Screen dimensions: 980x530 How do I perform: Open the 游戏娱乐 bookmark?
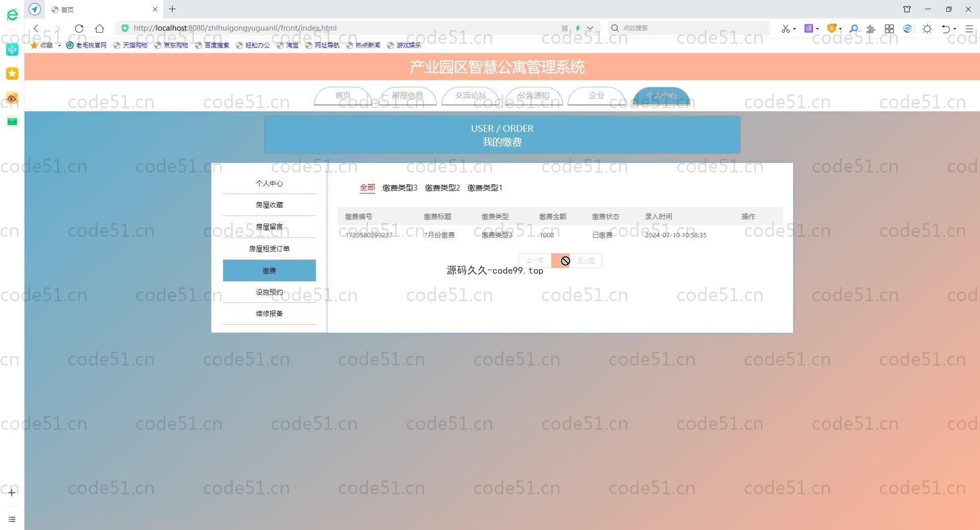click(404, 45)
